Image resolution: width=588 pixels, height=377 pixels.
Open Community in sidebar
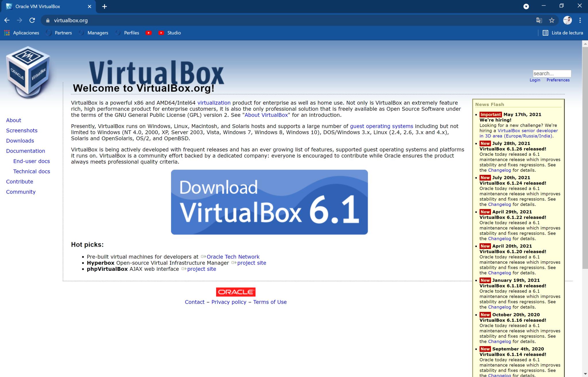coord(21,192)
